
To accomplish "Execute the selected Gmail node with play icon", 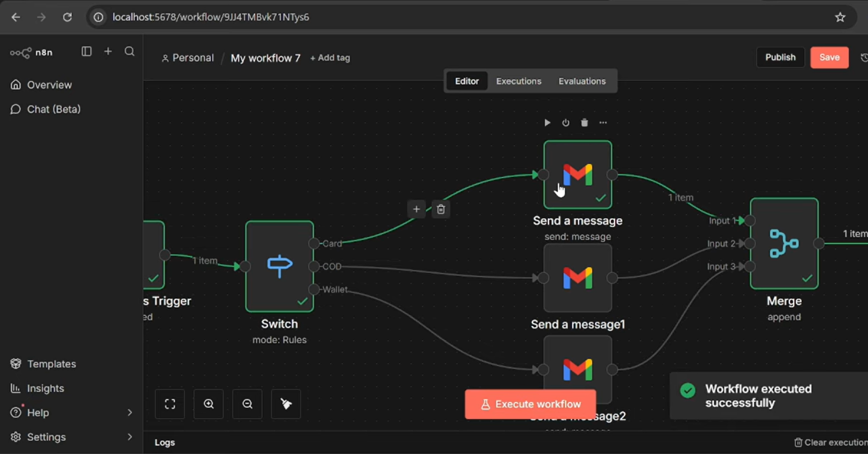I will pyautogui.click(x=547, y=123).
